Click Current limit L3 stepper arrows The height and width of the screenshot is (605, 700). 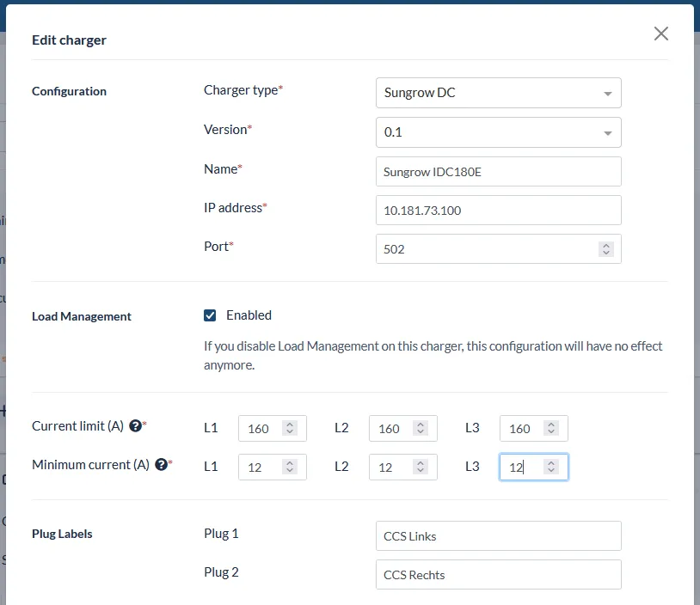(x=551, y=428)
